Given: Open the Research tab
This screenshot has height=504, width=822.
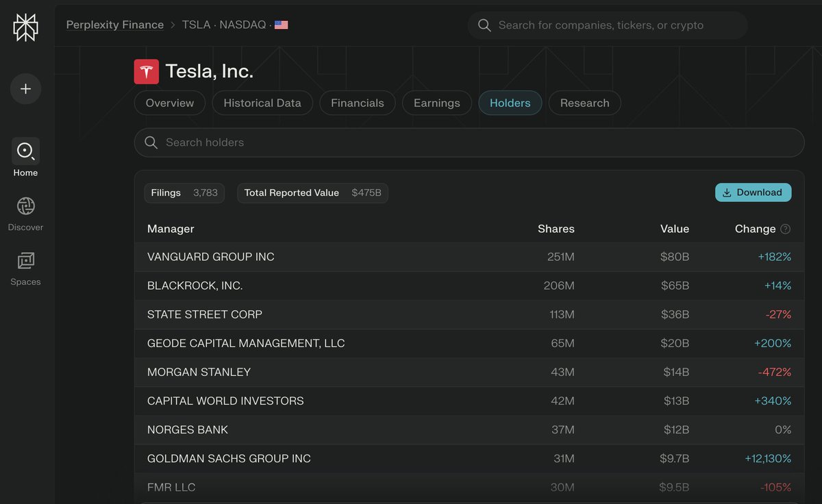Looking at the screenshot, I should click(x=584, y=103).
